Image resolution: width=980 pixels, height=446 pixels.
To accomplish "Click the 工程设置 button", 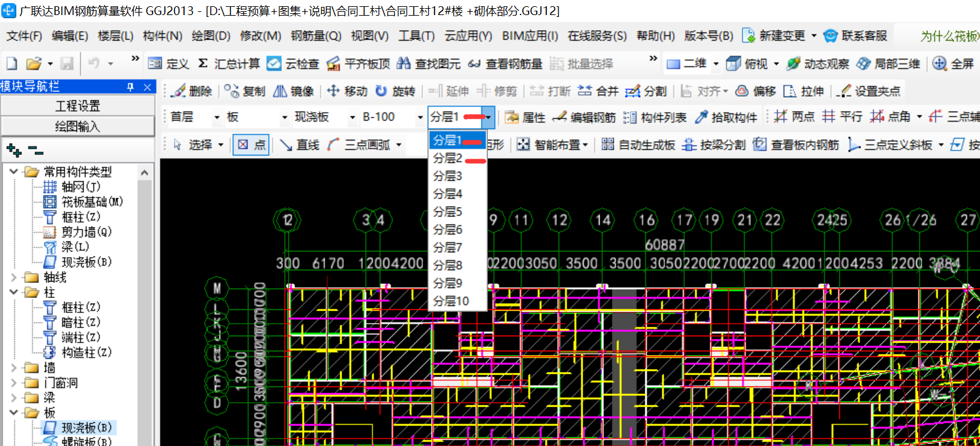I will click(x=78, y=105).
